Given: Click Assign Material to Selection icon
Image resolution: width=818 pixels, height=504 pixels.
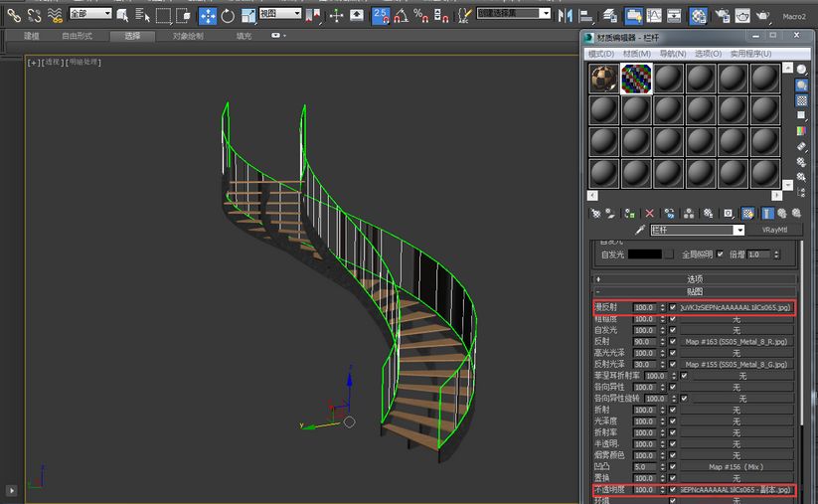Looking at the screenshot, I should pyautogui.click(x=630, y=213).
